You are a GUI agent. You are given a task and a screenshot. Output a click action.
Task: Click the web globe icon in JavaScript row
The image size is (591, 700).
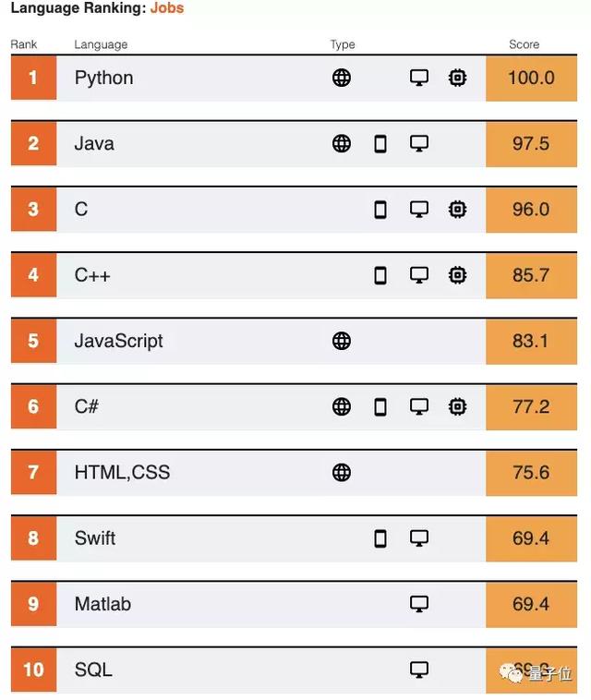(x=342, y=341)
